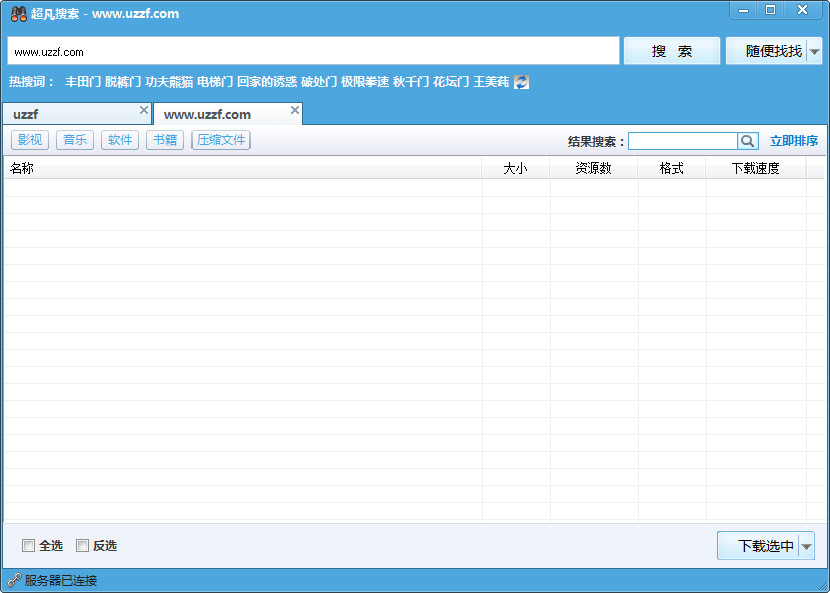Search hot keyword 丰田门

coord(83,82)
